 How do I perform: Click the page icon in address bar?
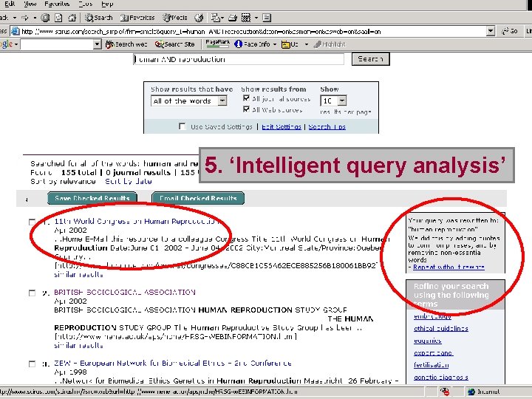[16, 32]
